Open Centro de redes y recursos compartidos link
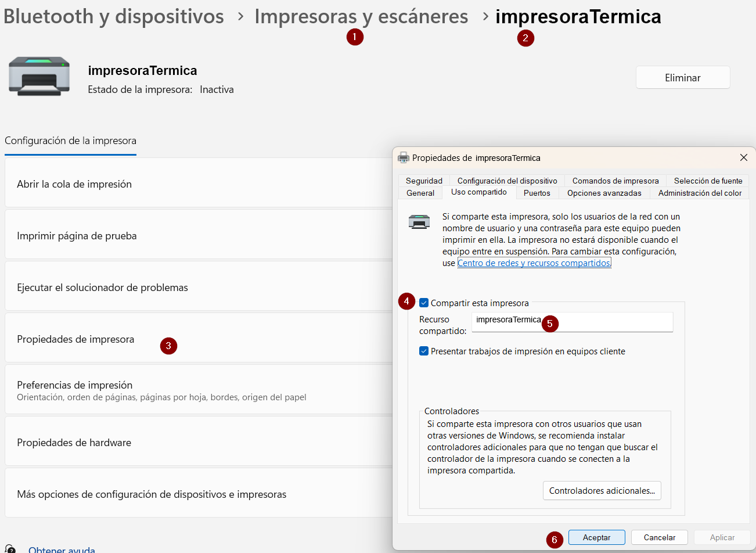This screenshot has width=756, height=553. [534, 263]
